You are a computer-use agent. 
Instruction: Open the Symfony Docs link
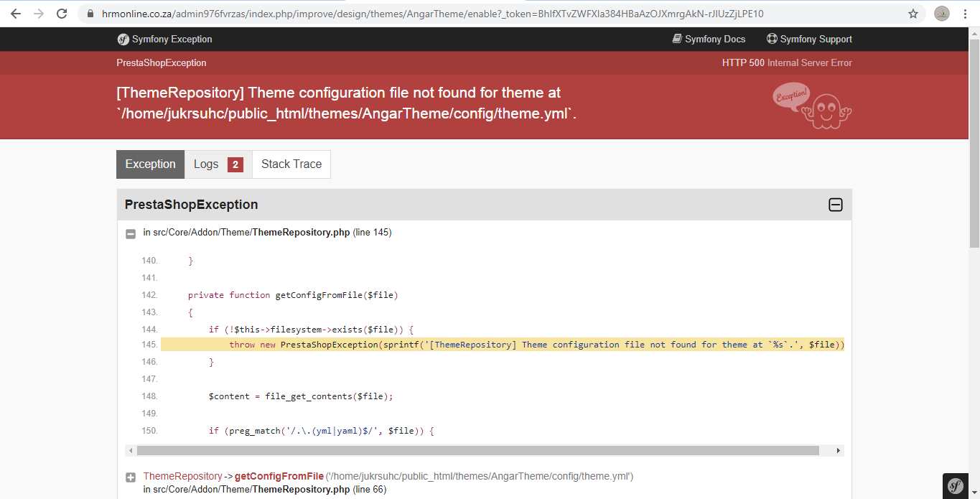pos(709,39)
